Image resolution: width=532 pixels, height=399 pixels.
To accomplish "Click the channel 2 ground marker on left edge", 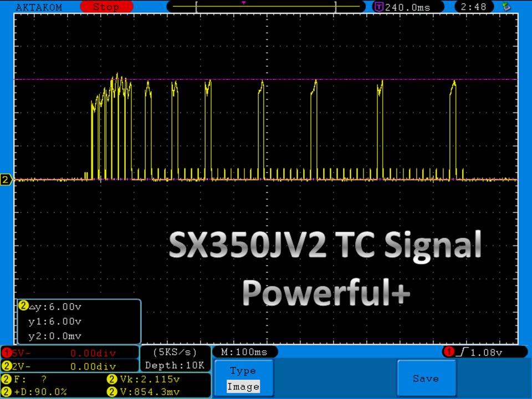I will click(x=6, y=180).
